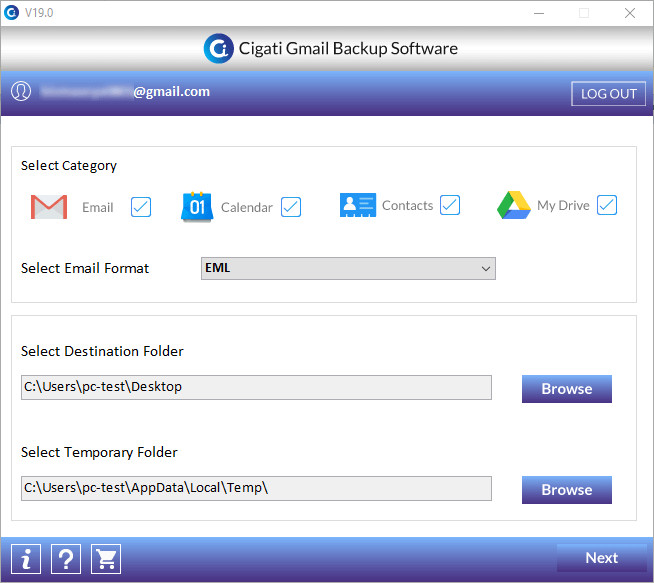This screenshot has width=654, height=583.
Task: Click the V19.0 version text
Action: pyautogui.click(x=39, y=13)
